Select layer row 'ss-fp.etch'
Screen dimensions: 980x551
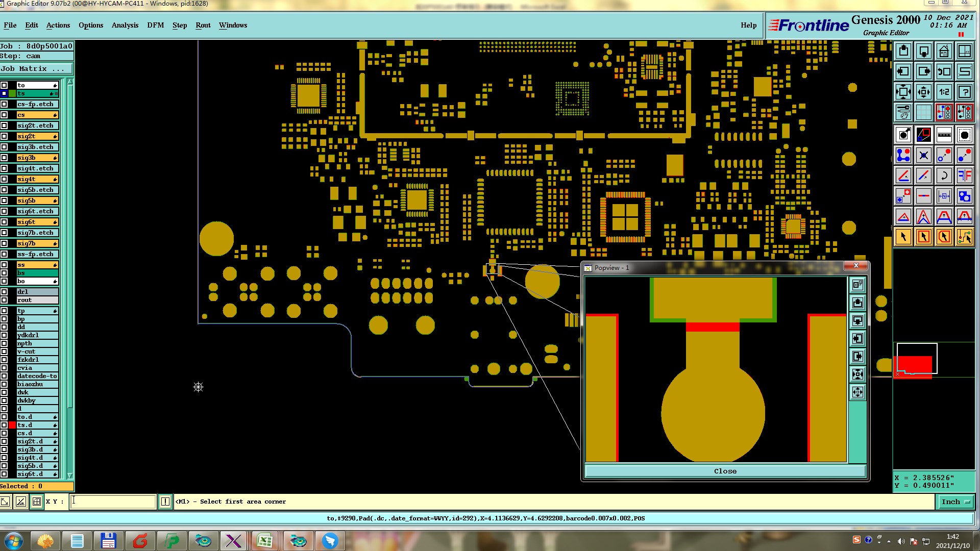[37, 254]
